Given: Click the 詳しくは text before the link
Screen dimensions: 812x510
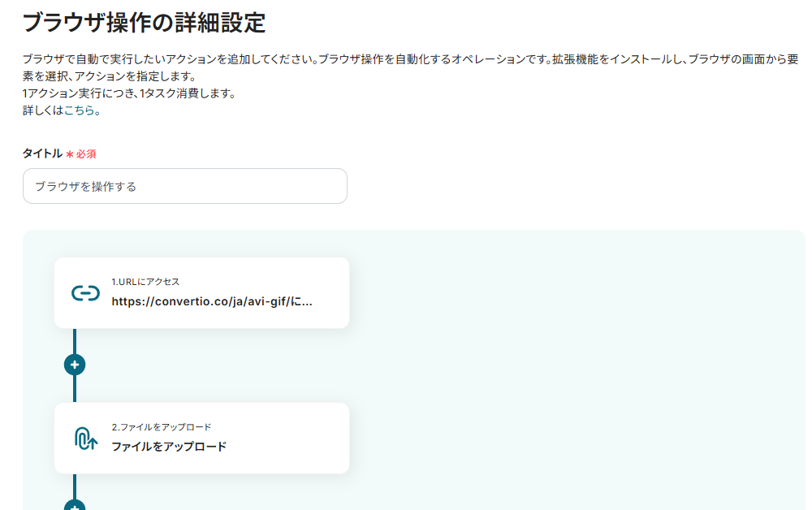Looking at the screenshot, I should click(x=43, y=110).
